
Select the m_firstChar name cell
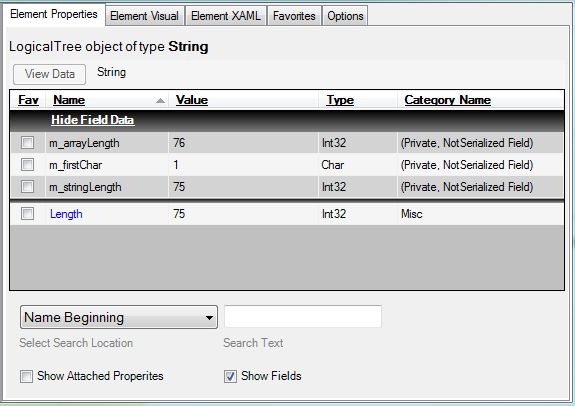pos(75,165)
